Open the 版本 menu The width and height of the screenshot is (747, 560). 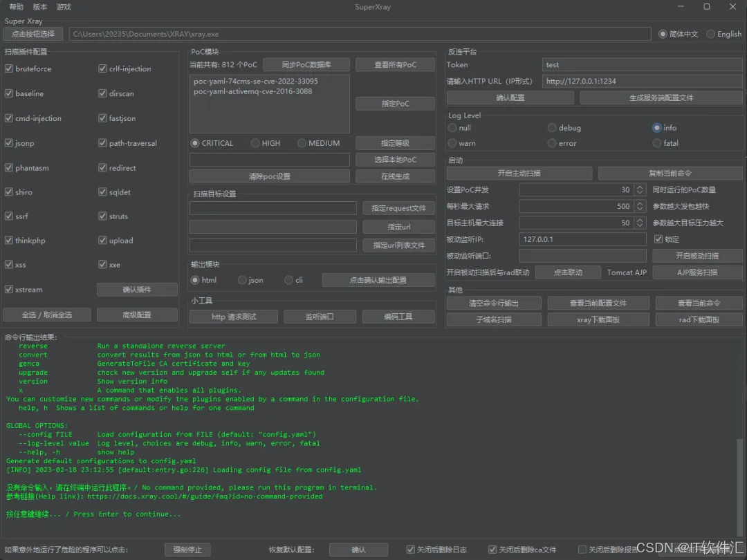point(40,7)
